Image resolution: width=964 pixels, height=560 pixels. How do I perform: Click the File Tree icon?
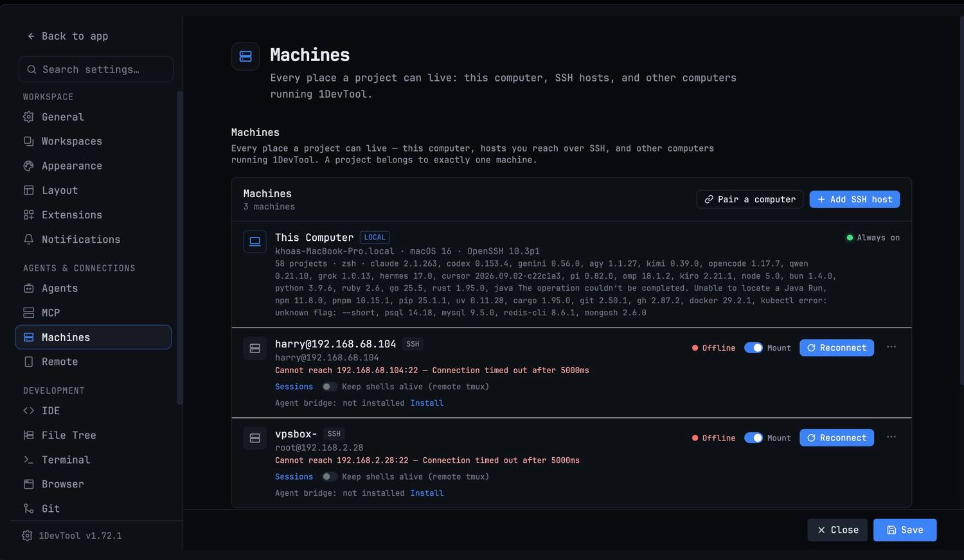[28, 435]
